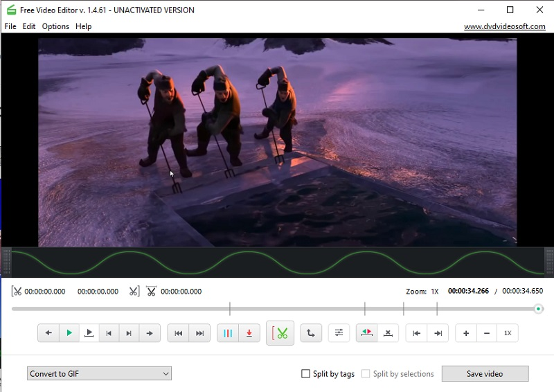Click the third tag marker on timeline

[404, 309]
